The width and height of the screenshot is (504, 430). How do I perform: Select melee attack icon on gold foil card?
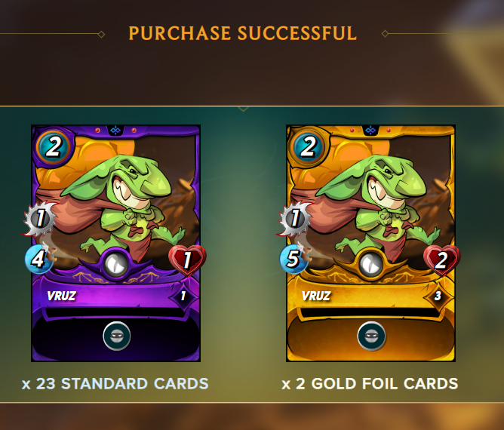295,218
